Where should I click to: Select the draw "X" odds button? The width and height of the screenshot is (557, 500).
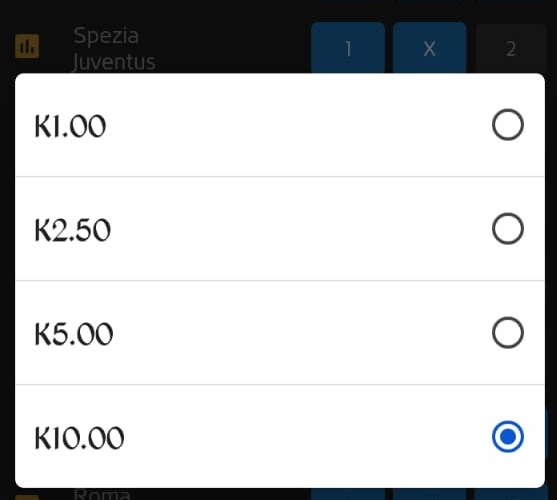pyautogui.click(x=429, y=48)
